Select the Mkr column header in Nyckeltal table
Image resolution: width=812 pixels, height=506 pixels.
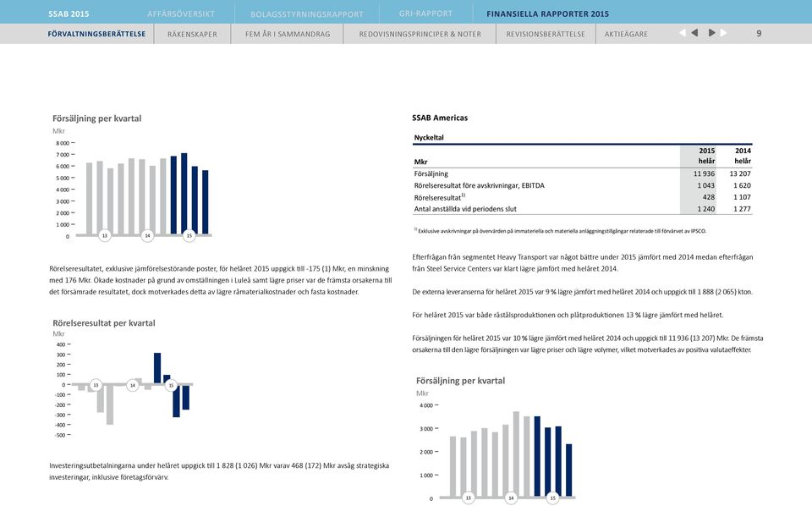[420, 162]
